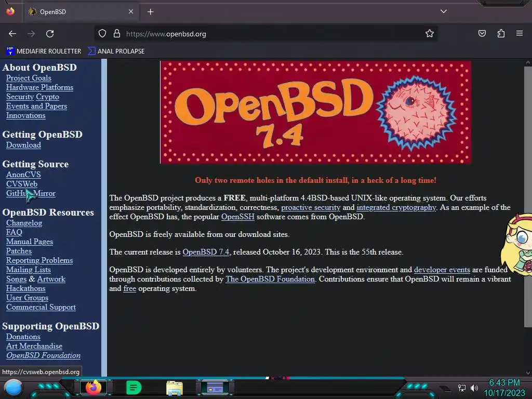This screenshot has height=399, width=532.
Task: Open the Start orb button
Action: [14, 388]
